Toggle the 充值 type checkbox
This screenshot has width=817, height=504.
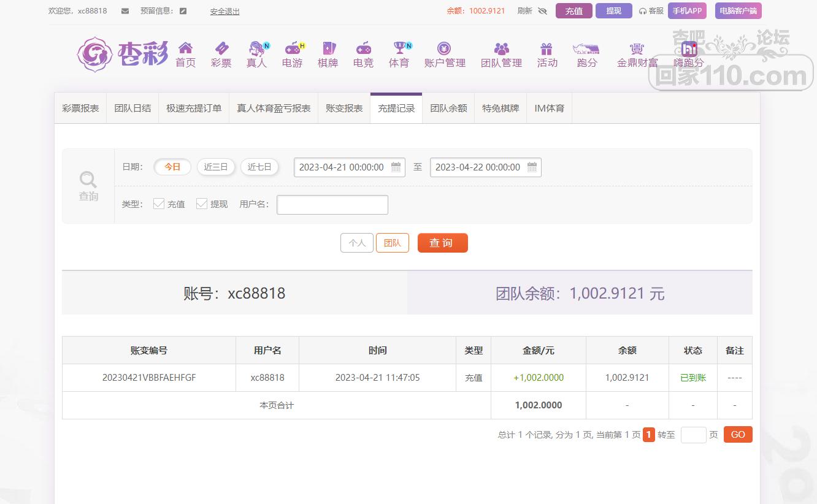[x=159, y=204]
